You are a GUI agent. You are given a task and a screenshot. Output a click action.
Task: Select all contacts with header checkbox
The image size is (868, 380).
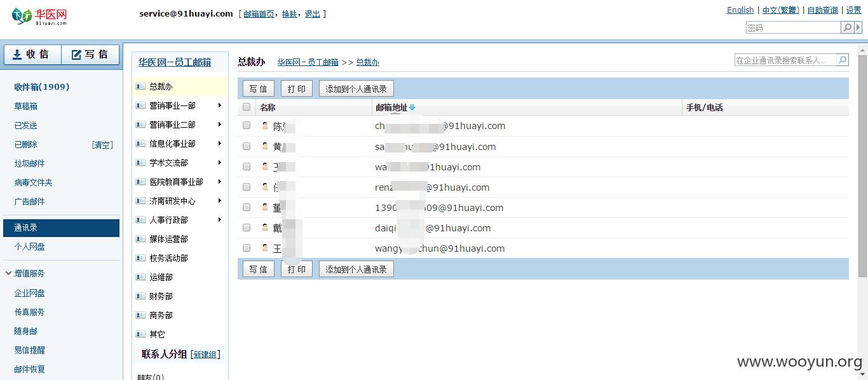tap(247, 107)
